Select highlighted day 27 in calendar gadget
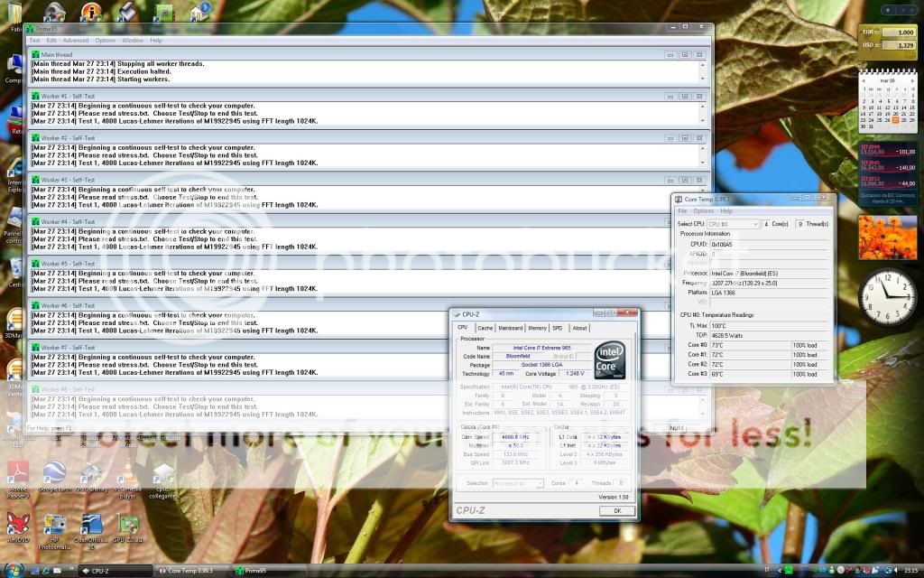This screenshot has height=578, width=924. pyautogui.click(x=896, y=120)
